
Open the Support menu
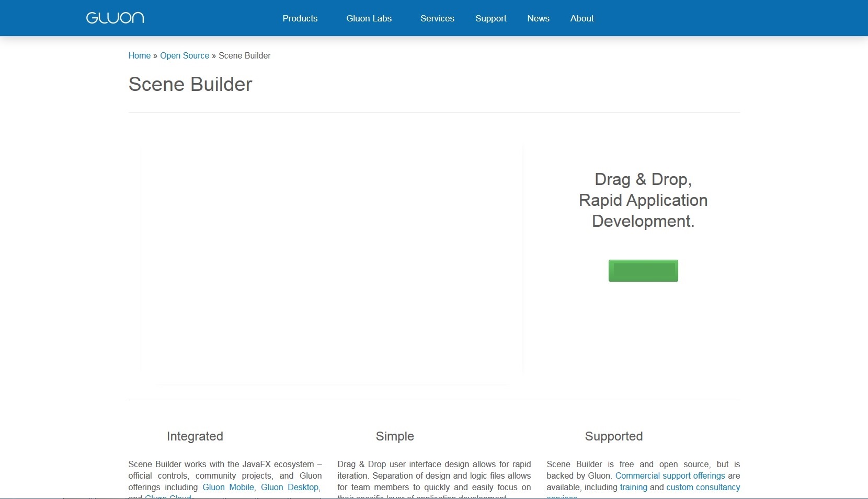491,18
